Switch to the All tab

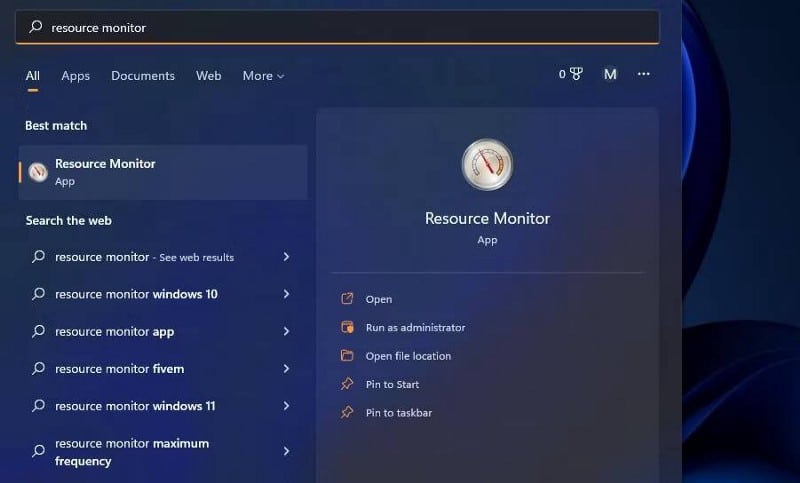point(33,75)
